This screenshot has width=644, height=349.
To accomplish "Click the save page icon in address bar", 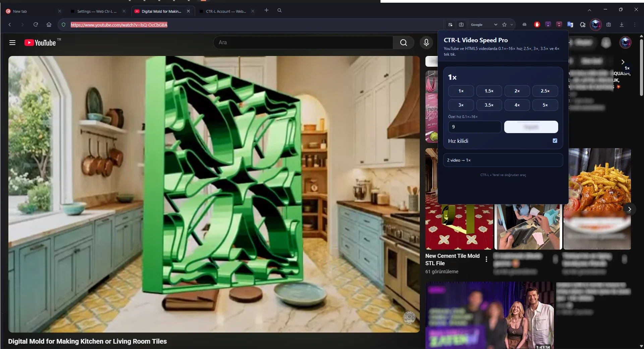I will coord(461,24).
